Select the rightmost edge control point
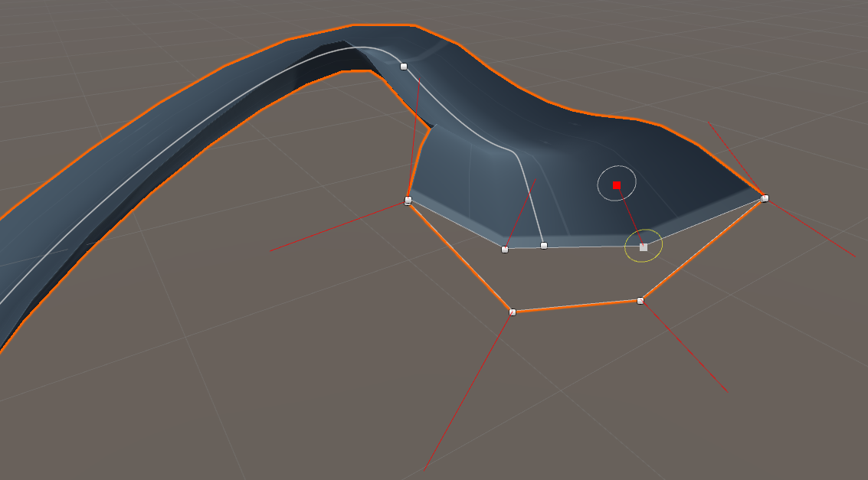 (764, 198)
